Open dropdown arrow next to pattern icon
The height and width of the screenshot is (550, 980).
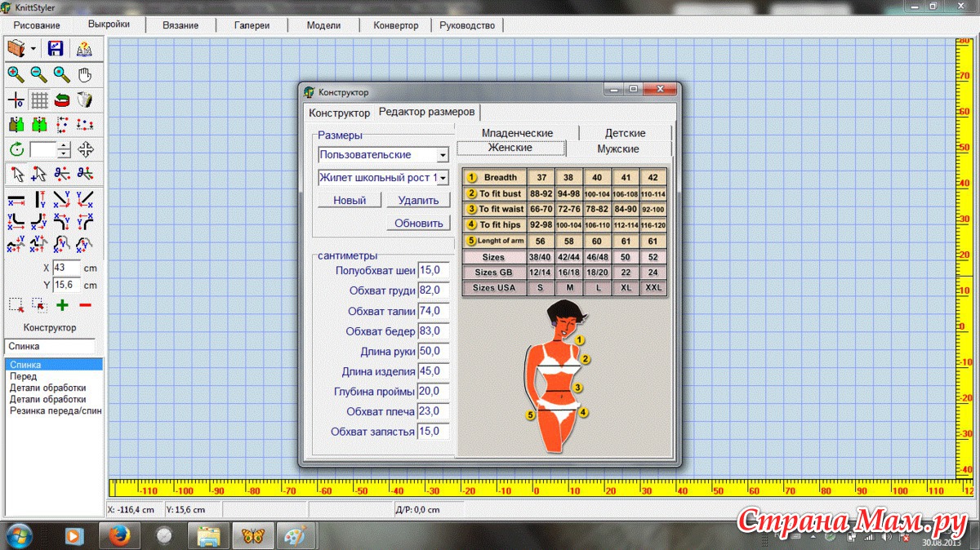(33, 49)
